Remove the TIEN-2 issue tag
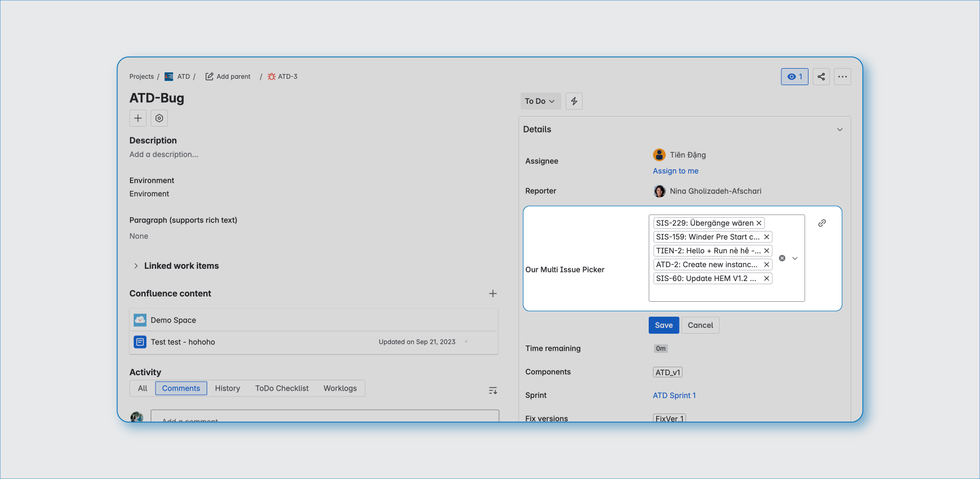The height and width of the screenshot is (479, 980). point(766,251)
